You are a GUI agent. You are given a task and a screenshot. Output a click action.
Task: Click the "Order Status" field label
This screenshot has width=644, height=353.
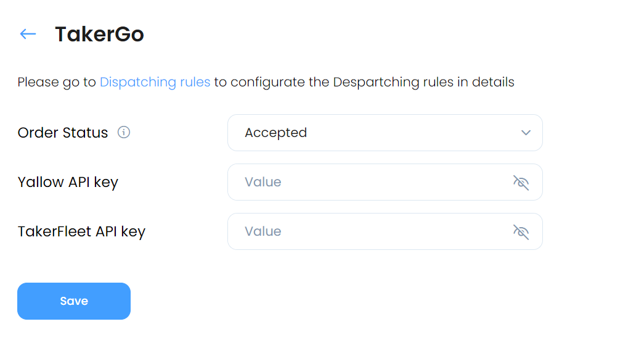(x=62, y=133)
